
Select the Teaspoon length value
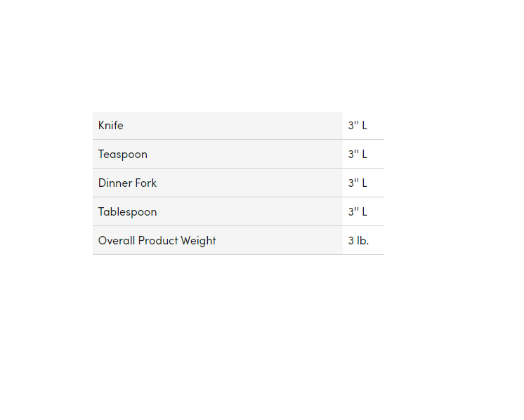coord(358,155)
